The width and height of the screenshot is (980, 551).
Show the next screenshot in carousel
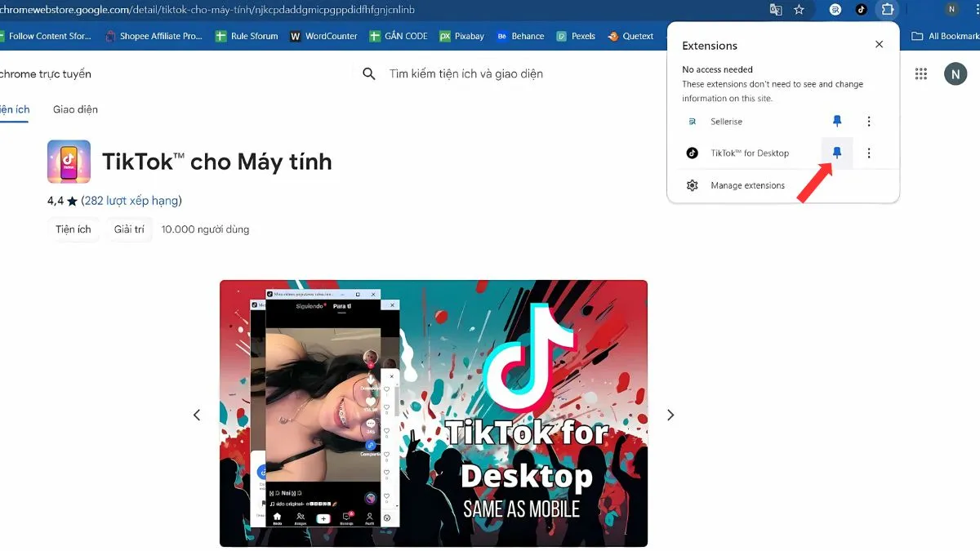(670, 415)
